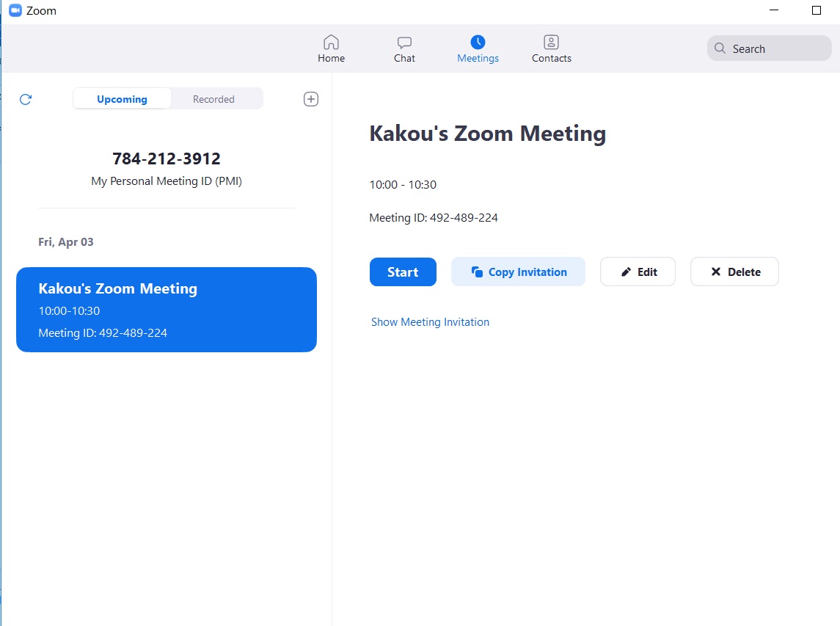Click Meeting ID: 492-489-224 in details pane

pyautogui.click(x=434, y=218)
